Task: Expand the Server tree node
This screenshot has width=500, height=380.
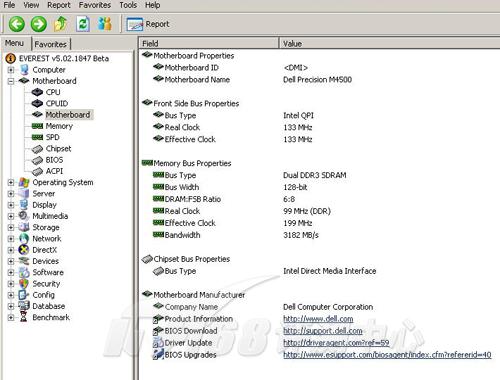Action: click(11, 194)
